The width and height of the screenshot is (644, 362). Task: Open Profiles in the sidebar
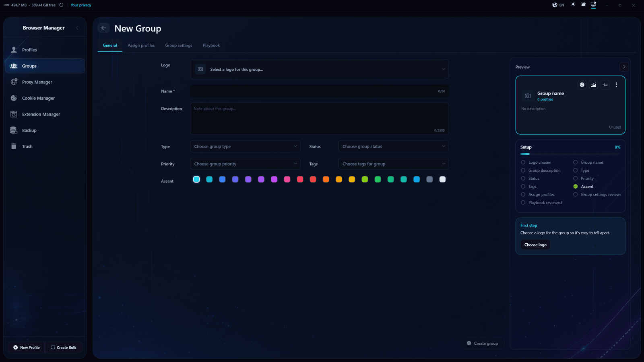[45, 50]
